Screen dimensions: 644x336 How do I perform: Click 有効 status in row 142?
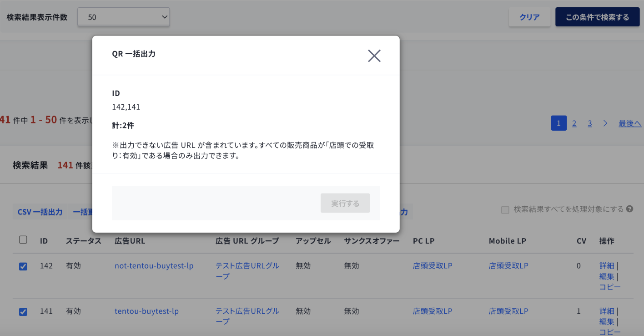pyautogui.click(x=73, y=266)
